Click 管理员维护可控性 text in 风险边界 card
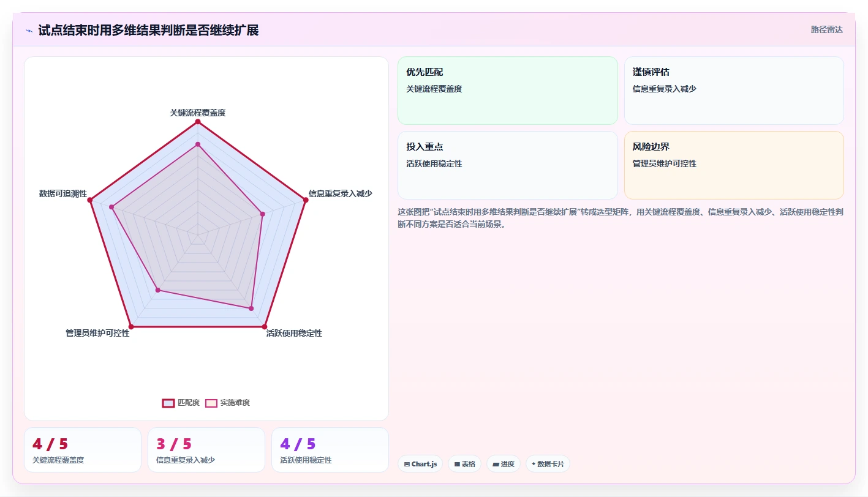This screenshot has width=868, height=497. point(665,163)
